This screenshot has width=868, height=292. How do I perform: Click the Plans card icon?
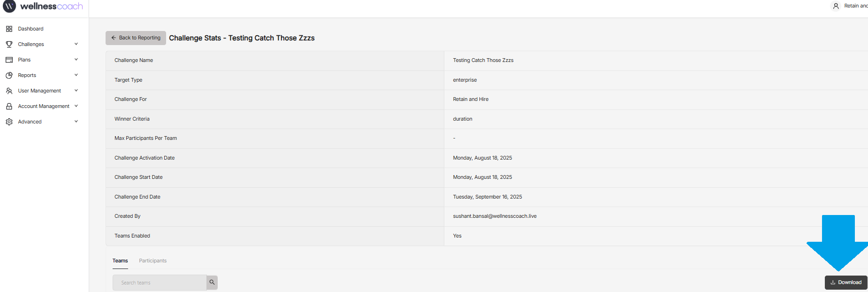pos(9,60)
